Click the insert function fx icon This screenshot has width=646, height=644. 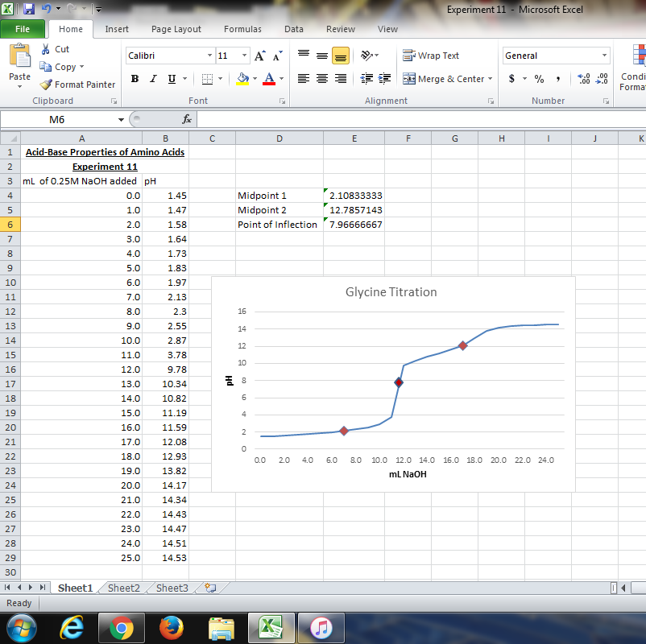pyautogui.click(x=186, y=119)
